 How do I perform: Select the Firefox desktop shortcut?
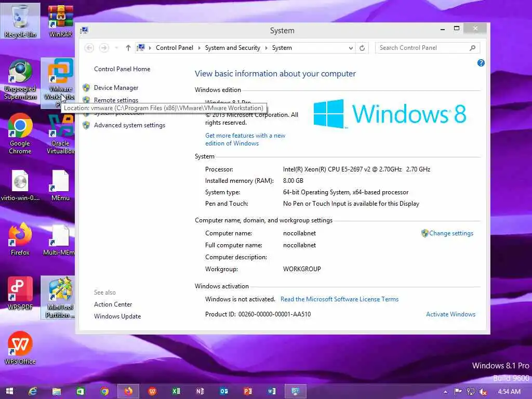[x=20, y=239]
